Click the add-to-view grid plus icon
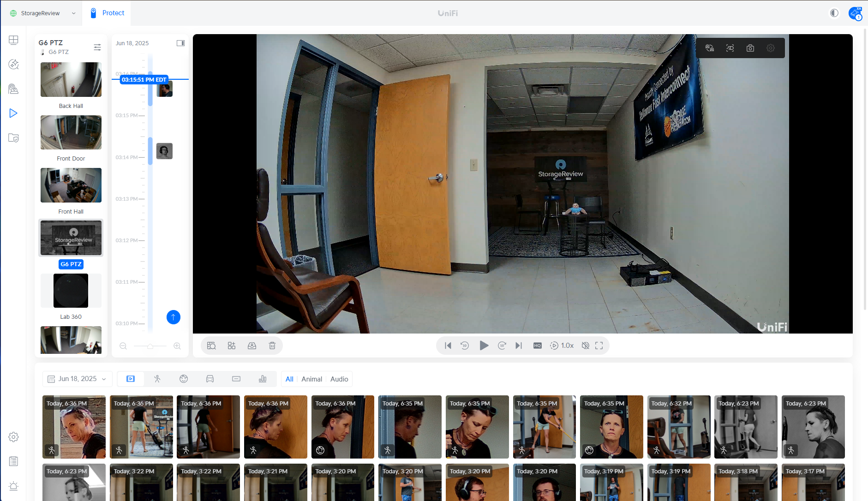The height and width of the screenshot is (501, 868). [232, 346]
